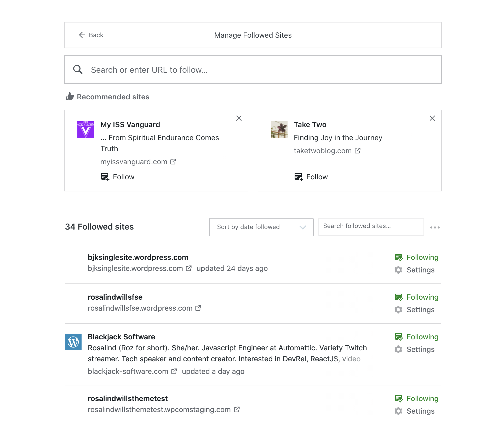Viewport: 504px width, 422px height.
Task: Expand the Sort by date followed dropdown
Action: (261, 227)
